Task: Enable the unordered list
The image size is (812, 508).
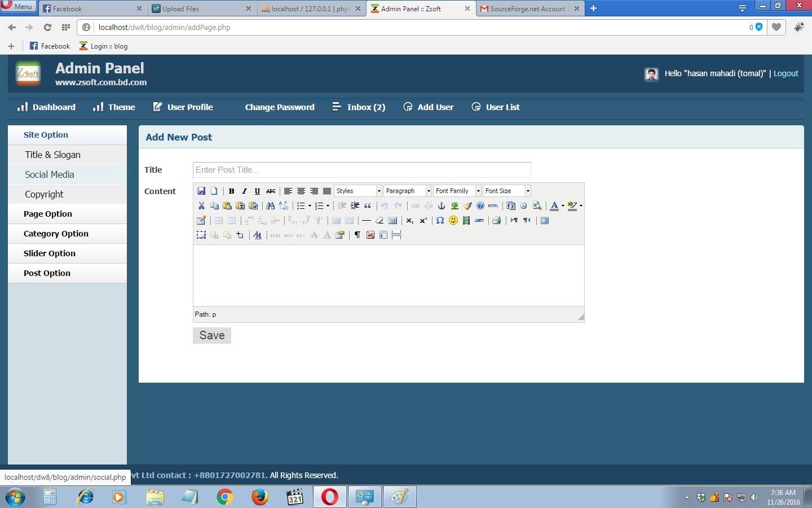Action: (301, 205)
